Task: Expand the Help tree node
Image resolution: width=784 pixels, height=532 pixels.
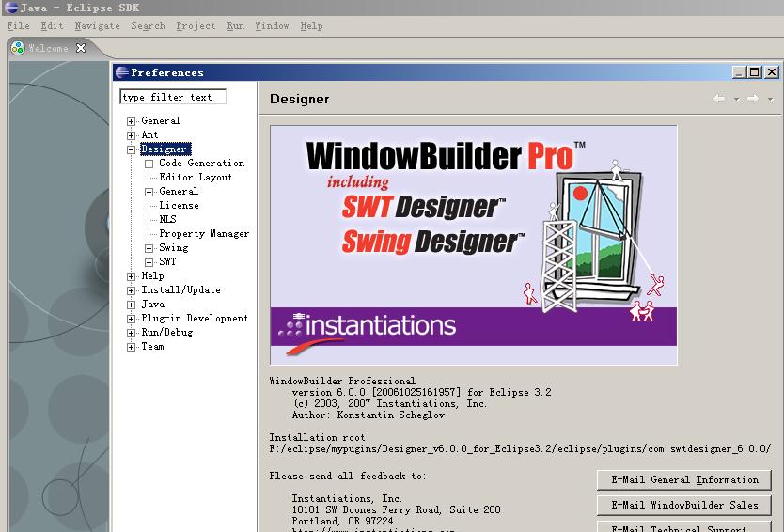Action: 131,276
